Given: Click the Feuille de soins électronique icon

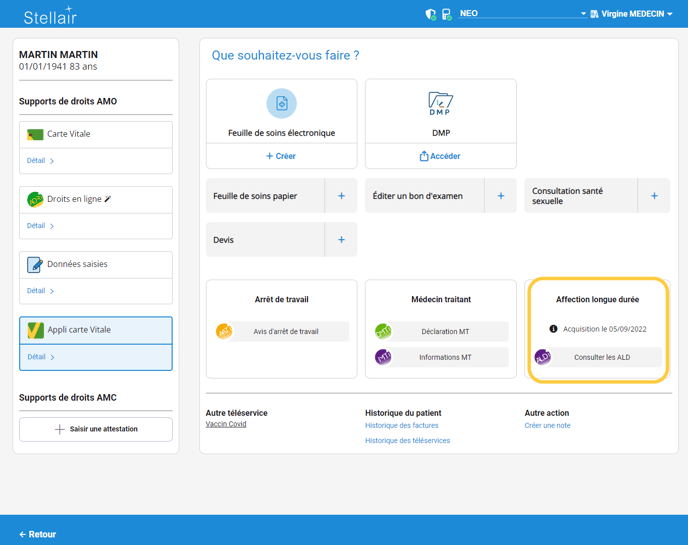Looking at the screenshot, I should pyautogui.click(x=281, y=103).
